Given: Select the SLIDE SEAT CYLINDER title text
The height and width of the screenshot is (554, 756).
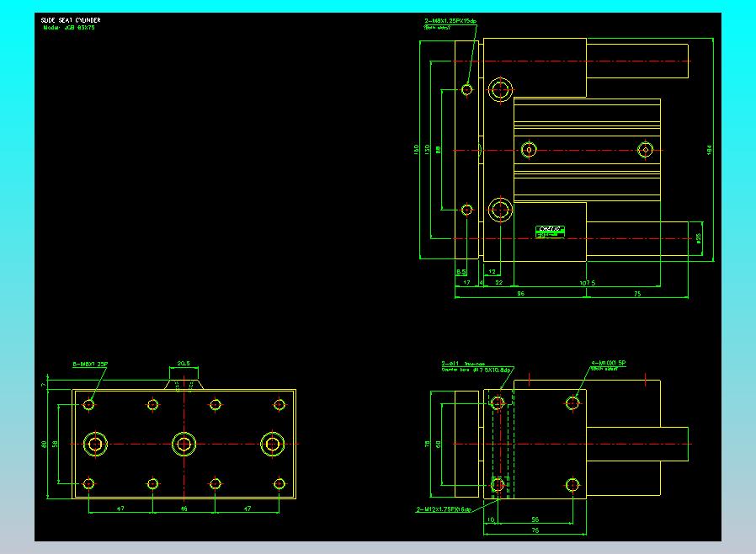Looking at the screenshot, I should coord(71,20).
